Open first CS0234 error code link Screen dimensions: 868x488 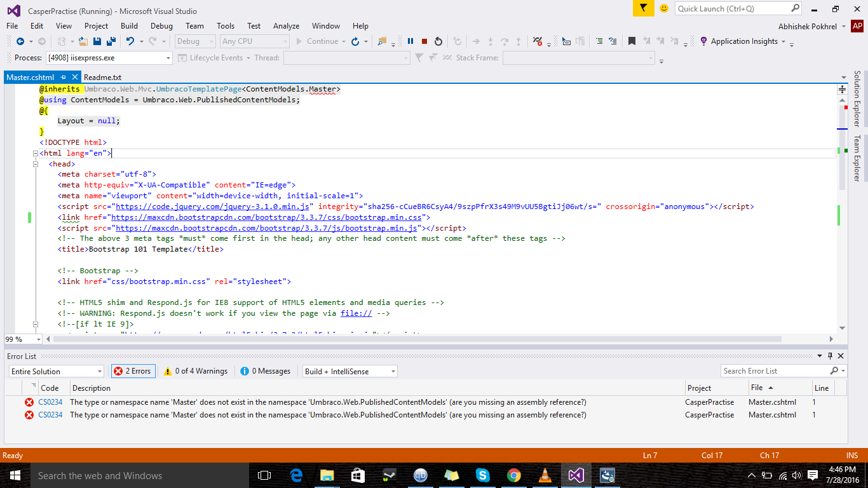coord(50,402)
